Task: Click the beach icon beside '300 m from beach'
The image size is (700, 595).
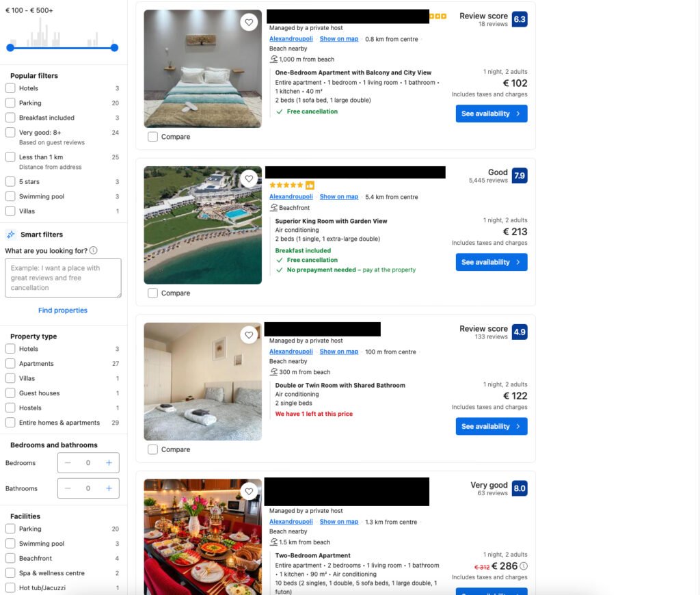Action: tap(273, 371)
